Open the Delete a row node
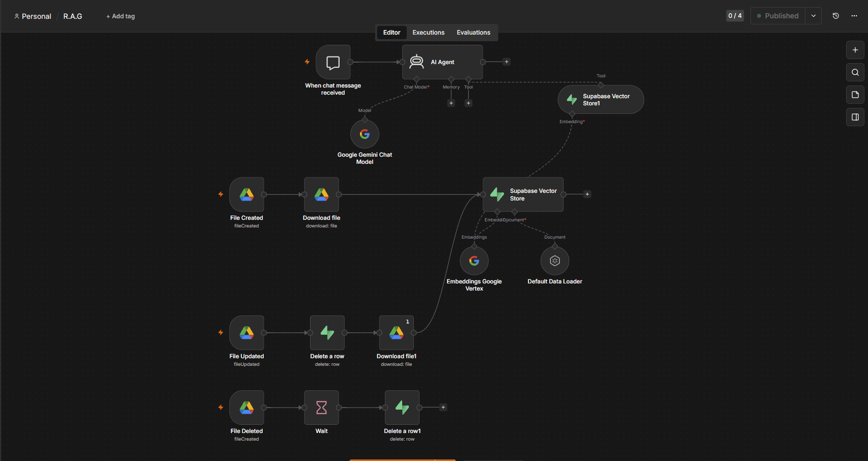 pyautogui.click(x=327, y=333)
